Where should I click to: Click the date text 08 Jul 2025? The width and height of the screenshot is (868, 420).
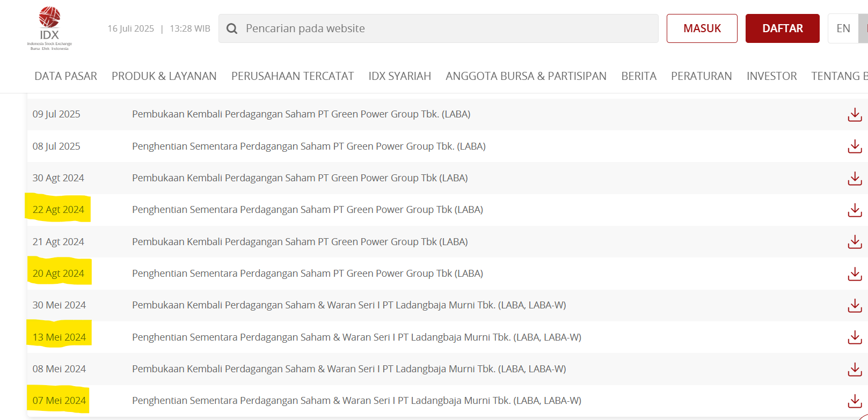56,146
